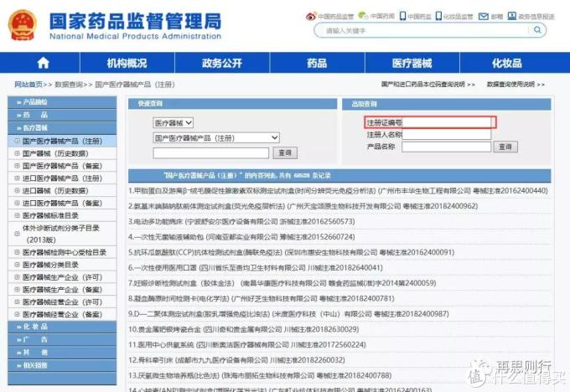570x392 pixels.
Task: Open the 医疗器械 navigation tab
Action: (x=412, y=63)
